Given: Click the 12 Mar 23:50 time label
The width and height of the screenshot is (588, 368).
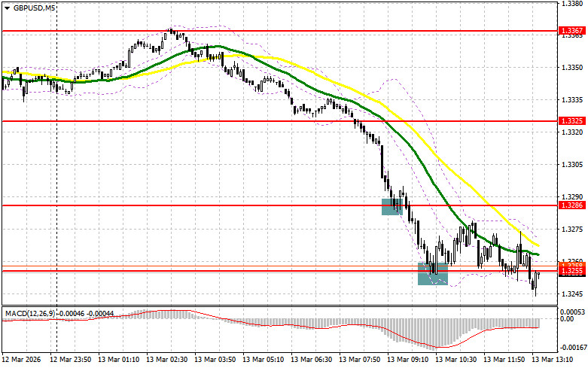Looking at the screenshot, I should [x=71, y=360].
